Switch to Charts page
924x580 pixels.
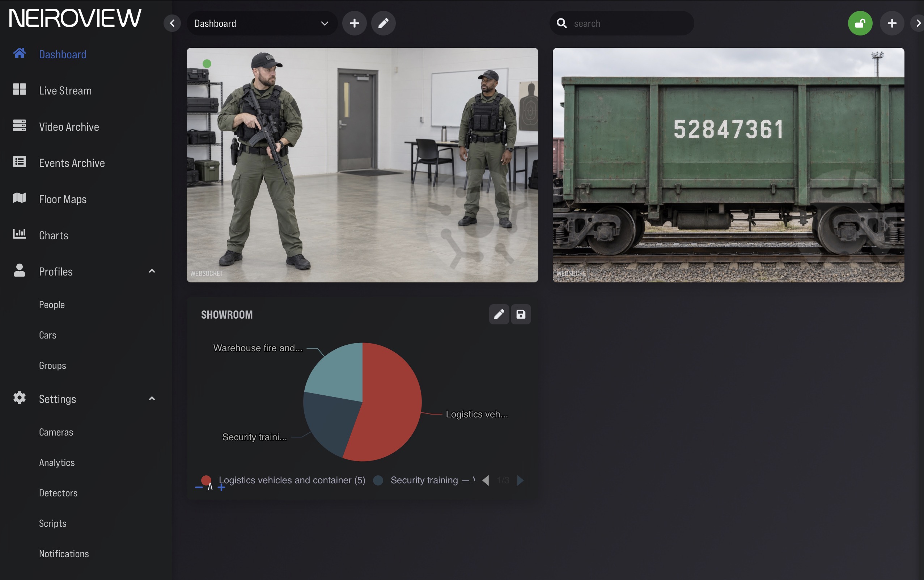[x=53, y=235]
